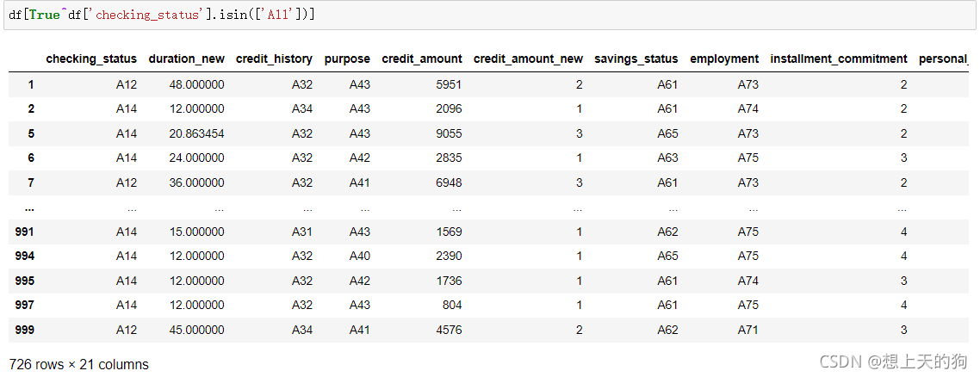Click checking status A12 in row 999
980x377 pixels.
(127, 330)
